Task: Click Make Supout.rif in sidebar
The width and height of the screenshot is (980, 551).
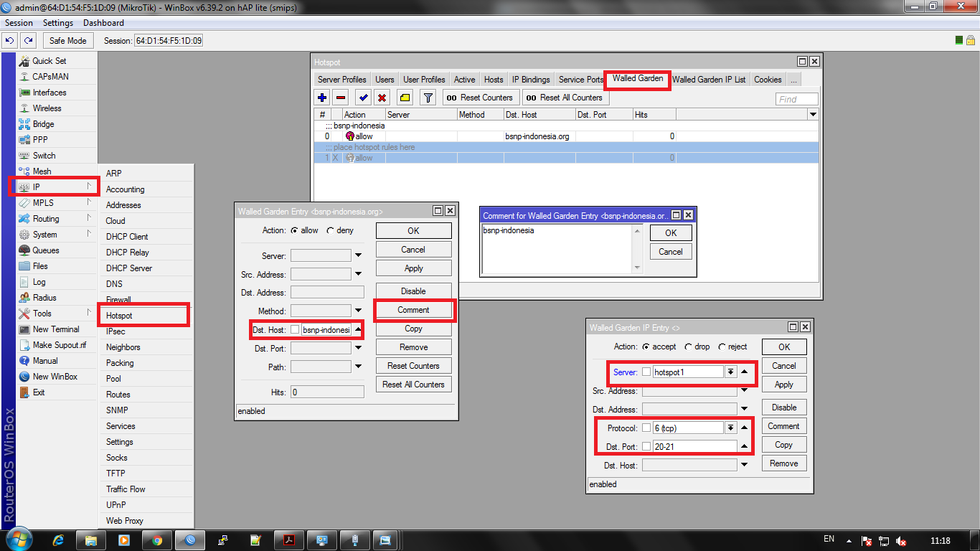Action: (59, 345)
